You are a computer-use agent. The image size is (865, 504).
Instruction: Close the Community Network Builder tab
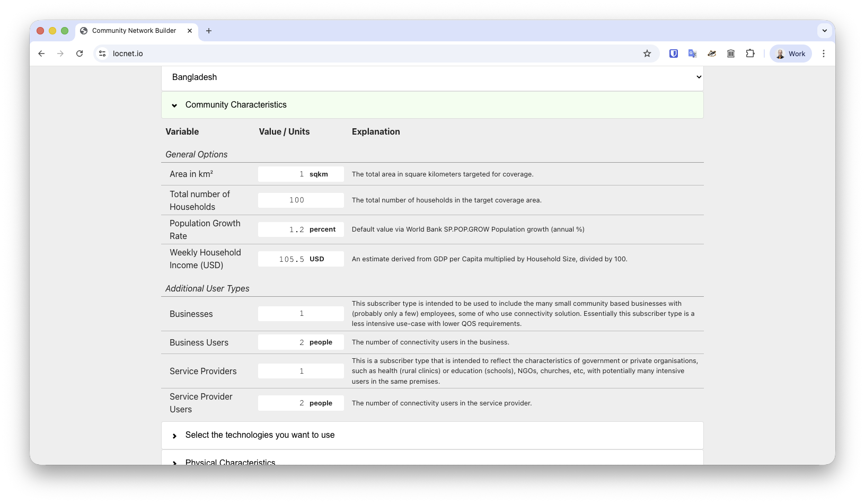tap(190, 31)
